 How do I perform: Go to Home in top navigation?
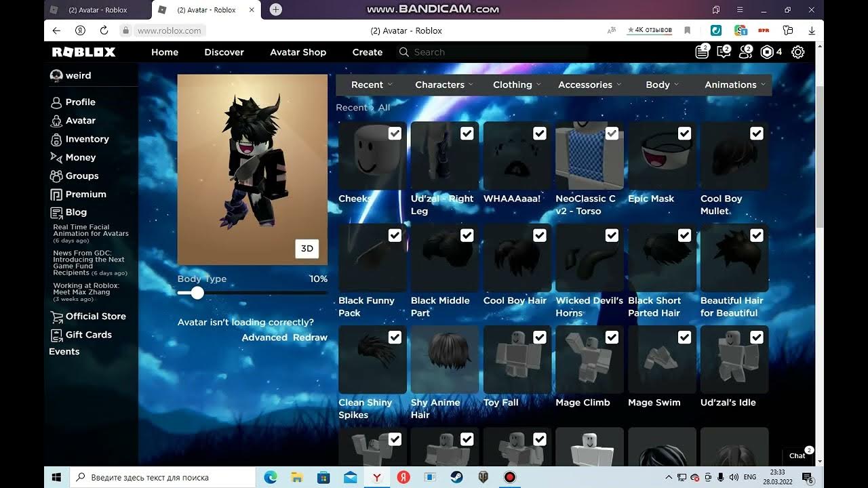click(x=165, y=52)
